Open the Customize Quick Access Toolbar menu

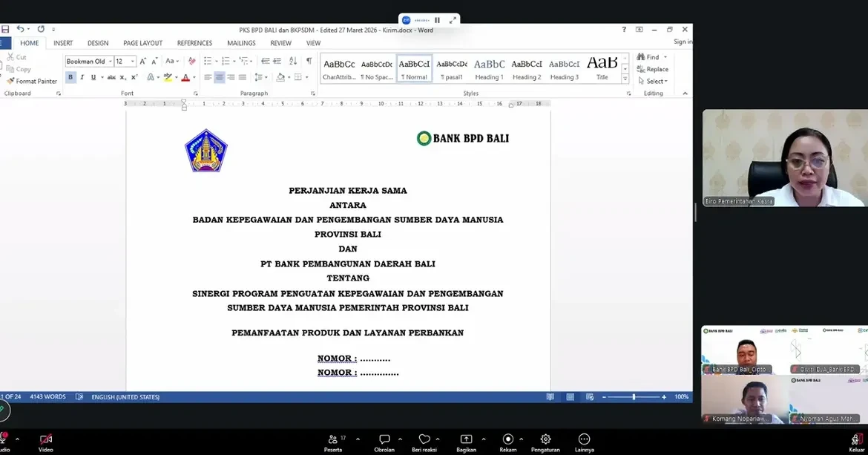click(x=53, y=30)
